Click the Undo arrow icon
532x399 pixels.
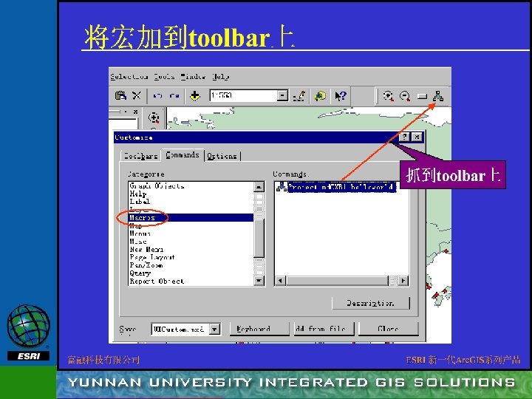click(158, 96)
